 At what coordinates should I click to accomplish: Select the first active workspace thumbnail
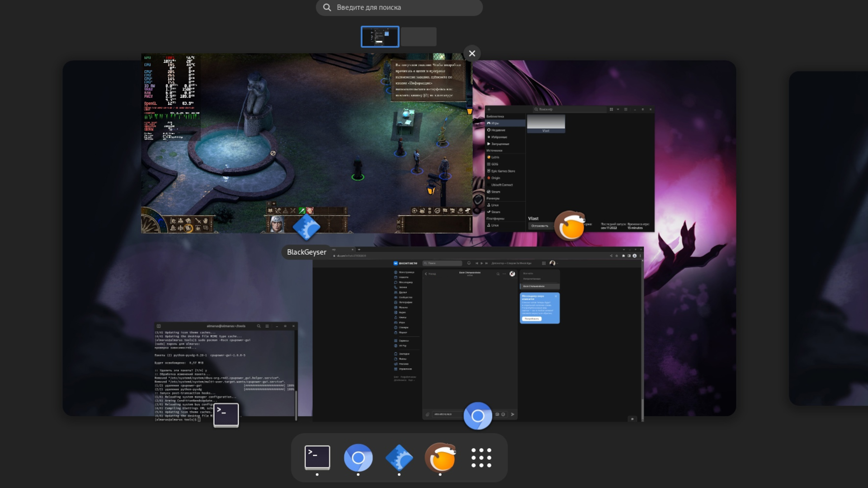pos(380,37)
